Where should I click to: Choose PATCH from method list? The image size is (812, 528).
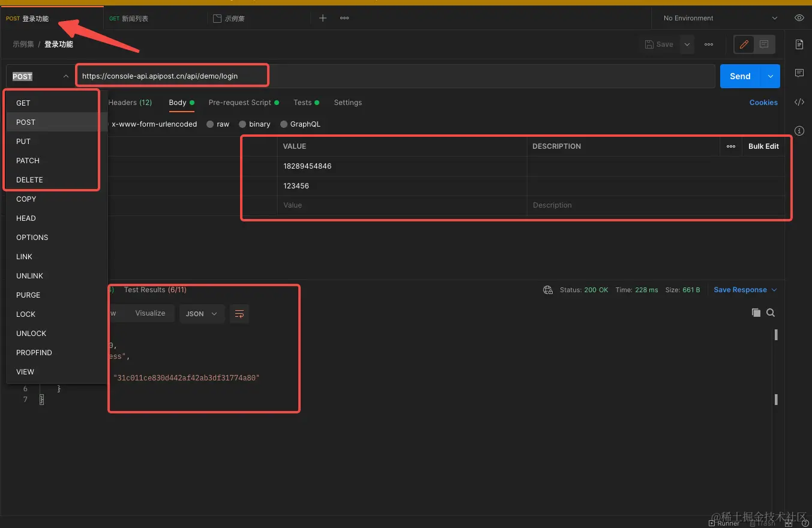(56, 161)
